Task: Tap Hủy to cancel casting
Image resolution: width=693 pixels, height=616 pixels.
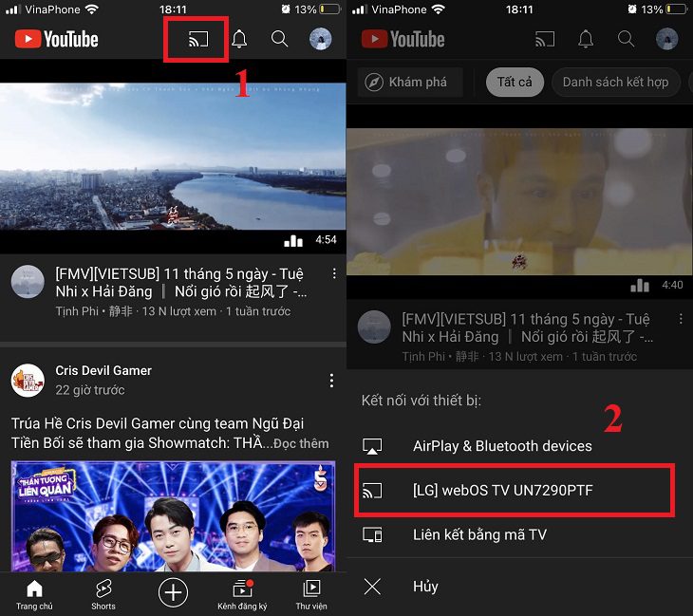Action: 425,587
